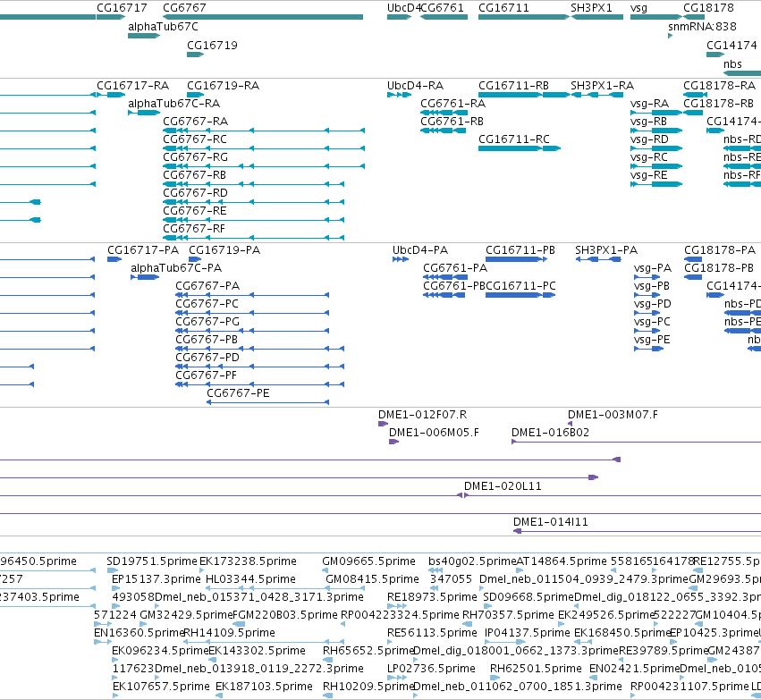Click the SH3PX1 gene label

point(592,8)
